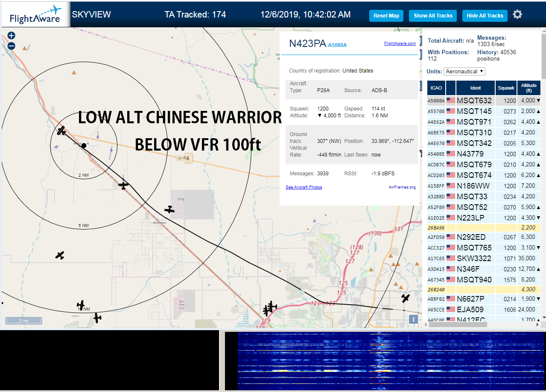Zoom in the map with plus icon
The height and width of the screenshot is (392, 546).
coord(12,36)
